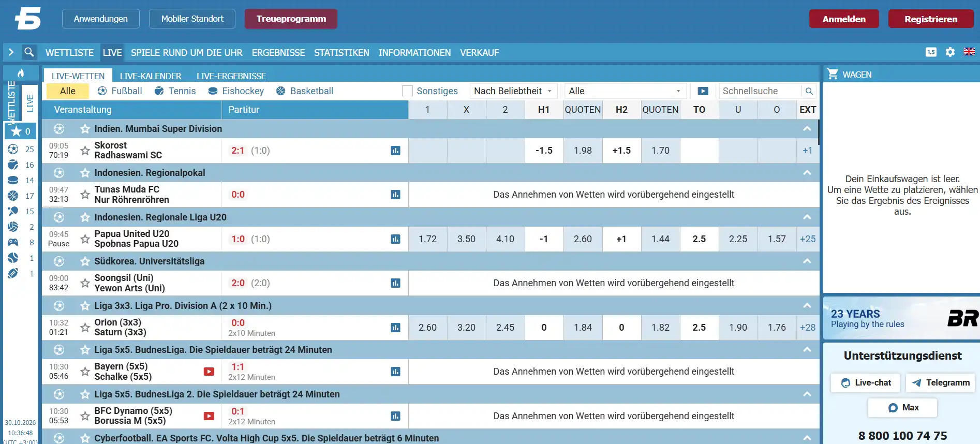Switch language via the UK flag icon
980x444 pixels.
point(969,52)
